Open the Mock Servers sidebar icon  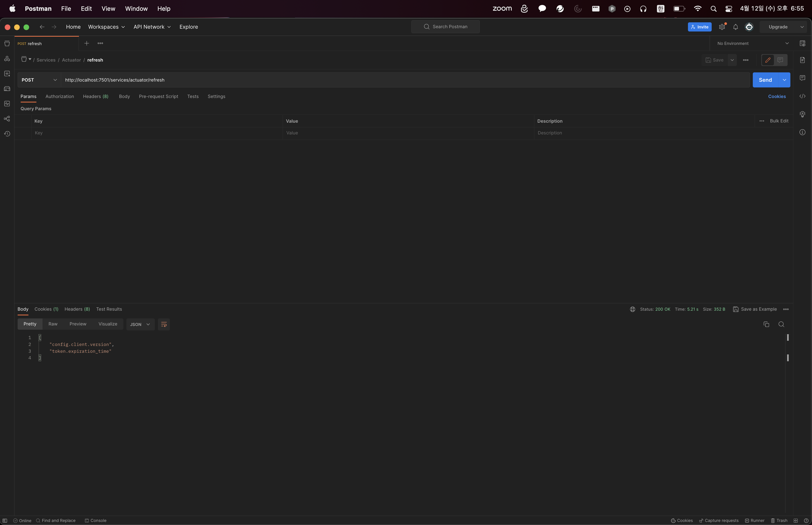pos(7,89)
